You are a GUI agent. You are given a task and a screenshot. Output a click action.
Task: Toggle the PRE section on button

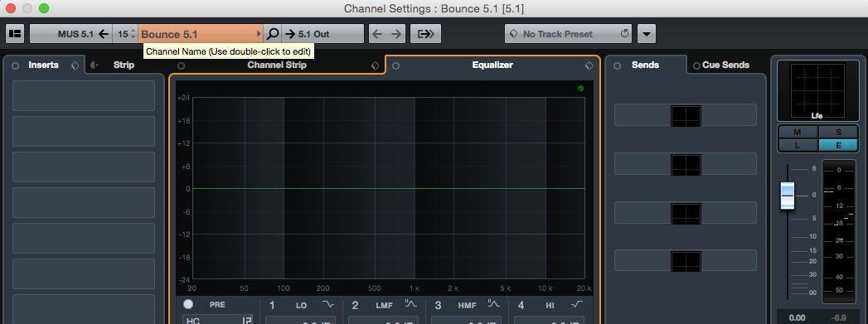click(x=188, y=304)
